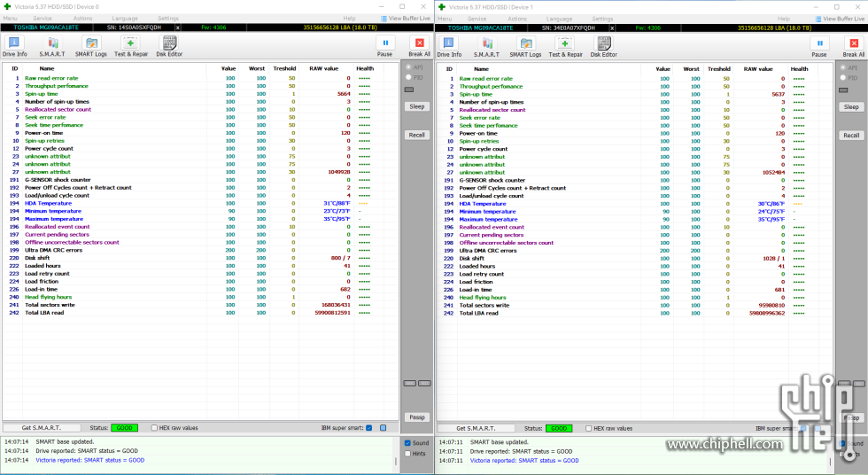Click x next to serial 34E0A07XFQDH

coord(612,27)
